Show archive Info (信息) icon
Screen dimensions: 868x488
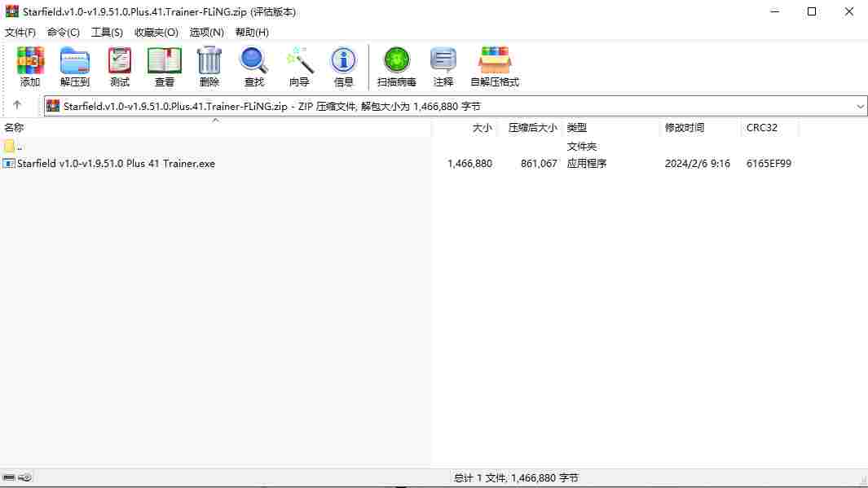pyautogui.click(x=343, y=66)
